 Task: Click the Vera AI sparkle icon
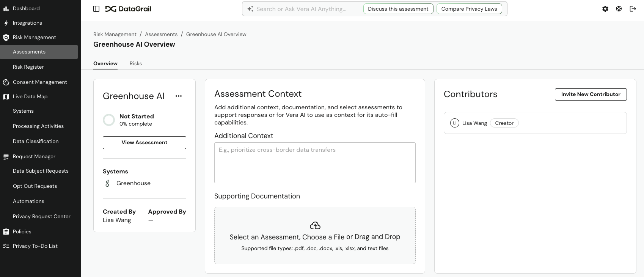(250, 9)
